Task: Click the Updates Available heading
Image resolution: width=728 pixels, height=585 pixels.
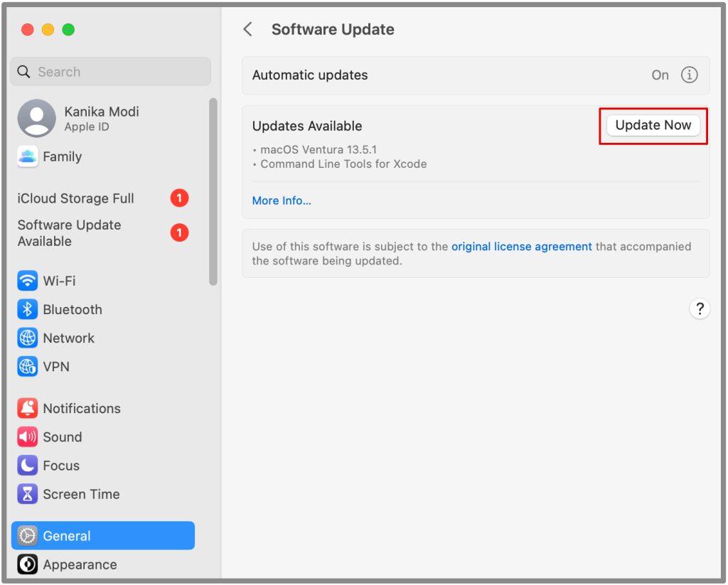Action: pos(307,126)
